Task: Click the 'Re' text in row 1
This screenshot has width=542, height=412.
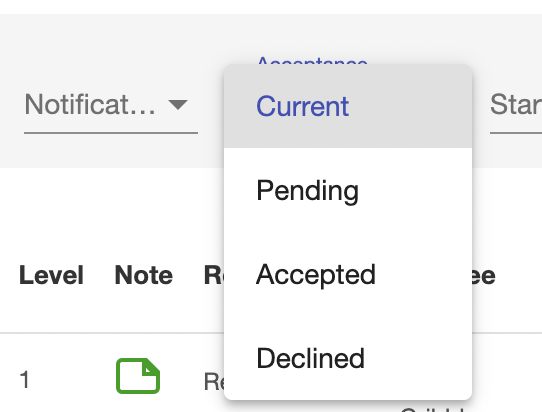Action: click(x=214, y=382)
